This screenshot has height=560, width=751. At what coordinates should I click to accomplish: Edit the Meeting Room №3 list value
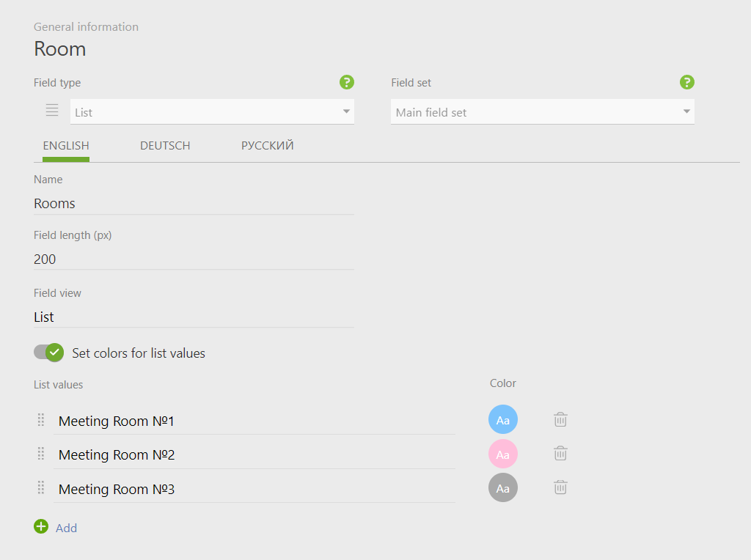click(x=254, y=489)
